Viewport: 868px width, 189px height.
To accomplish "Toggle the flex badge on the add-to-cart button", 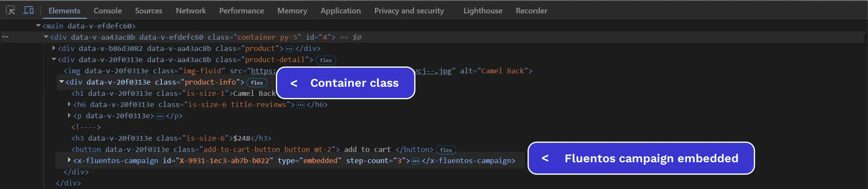I will tap(446, 150).
